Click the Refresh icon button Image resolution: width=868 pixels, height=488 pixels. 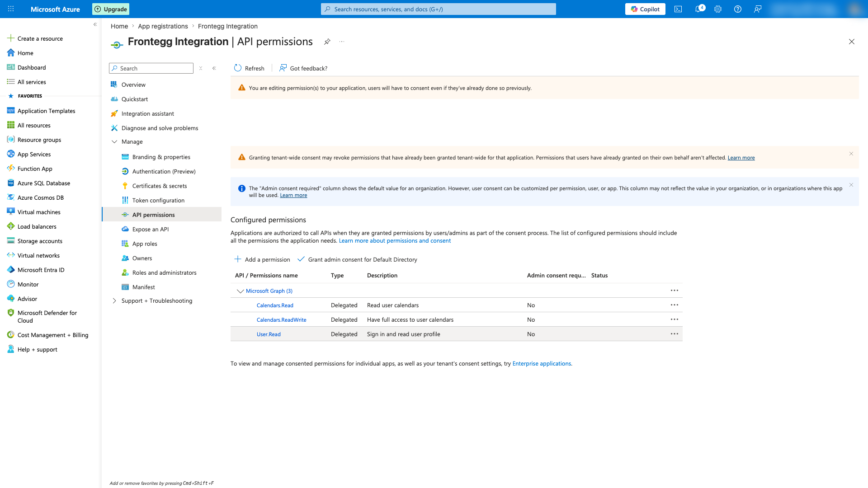pyautogui.click(x=238, y=68)
